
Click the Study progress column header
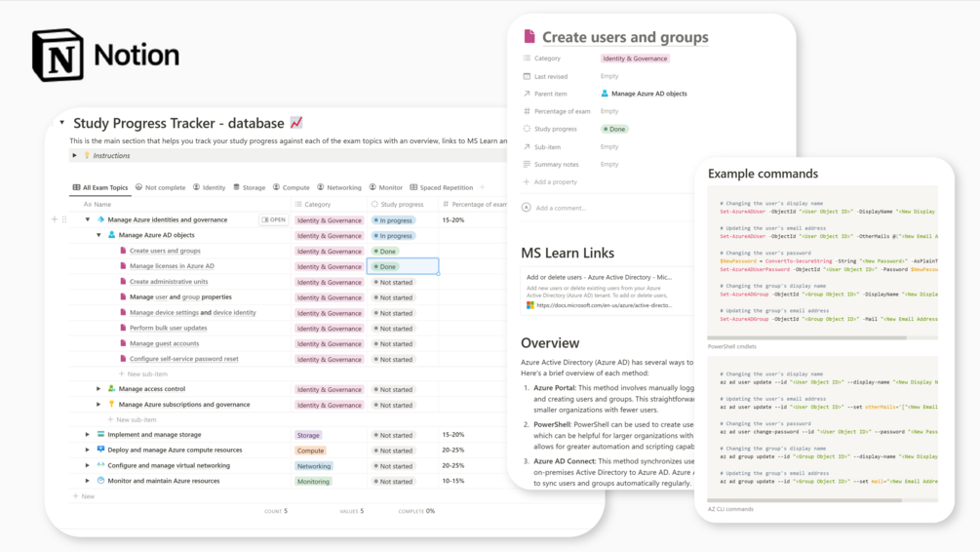tap(398, 205)
